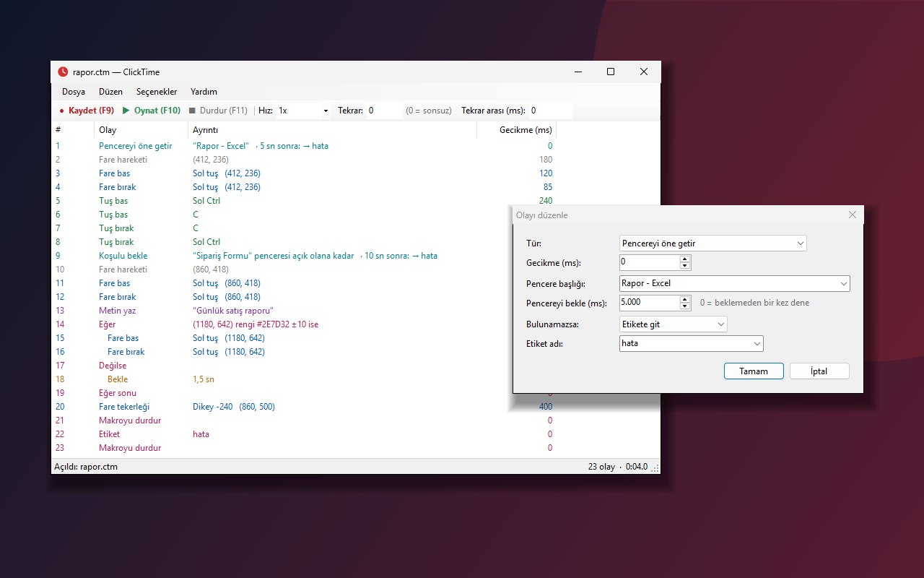The height and width of the screenshot is (578, 924).
Task: Select the 'Metin yaz' event row
Action: coord(282,311)
